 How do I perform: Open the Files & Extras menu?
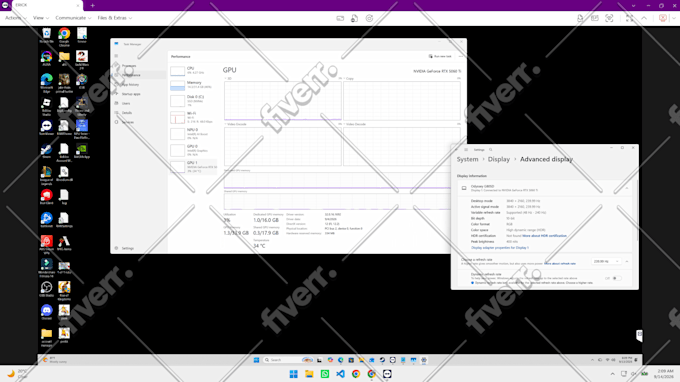(114, 18)
